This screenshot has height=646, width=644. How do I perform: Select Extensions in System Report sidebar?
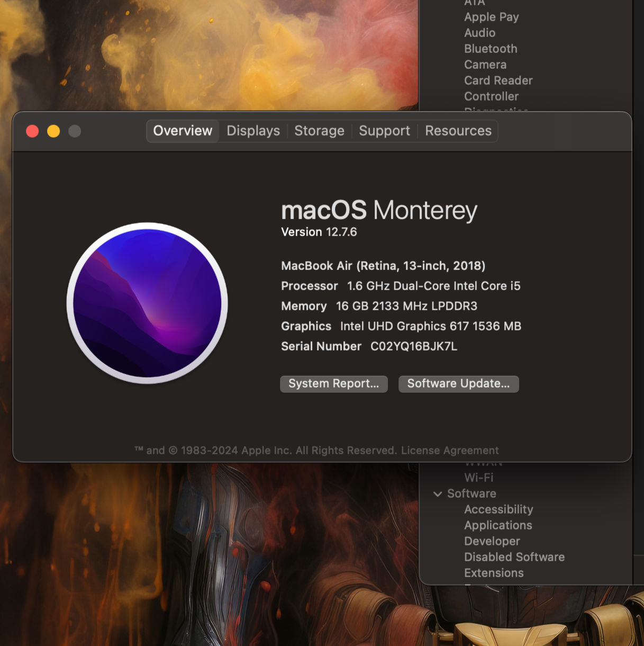[494, 573]
